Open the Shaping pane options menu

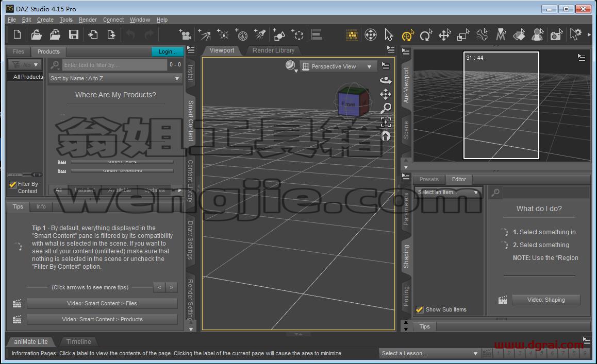(x=406, y=177)
